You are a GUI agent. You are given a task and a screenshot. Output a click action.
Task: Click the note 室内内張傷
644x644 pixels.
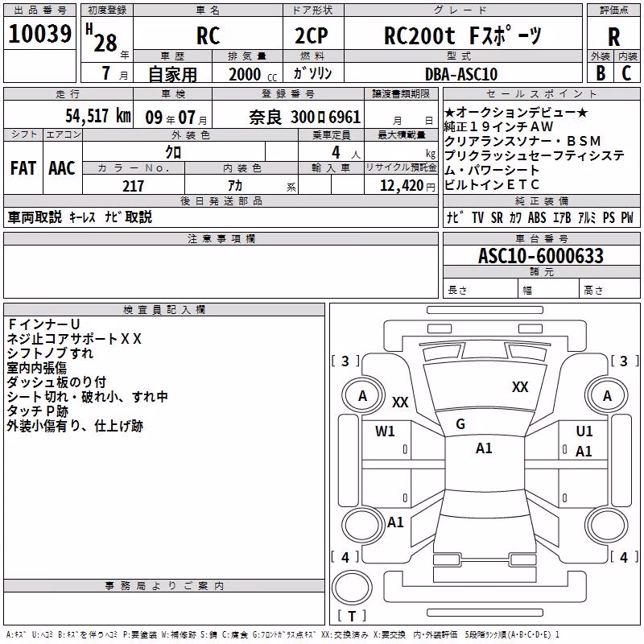pos(37,368)
